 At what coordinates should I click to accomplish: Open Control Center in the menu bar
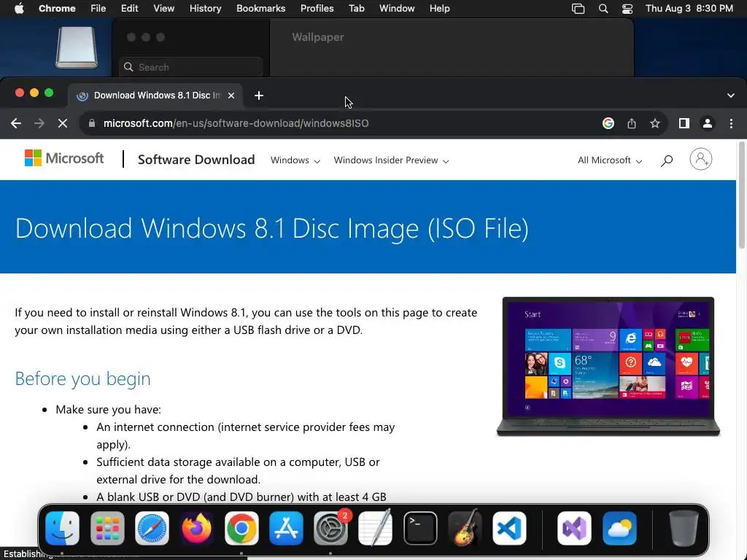(627, 9)
